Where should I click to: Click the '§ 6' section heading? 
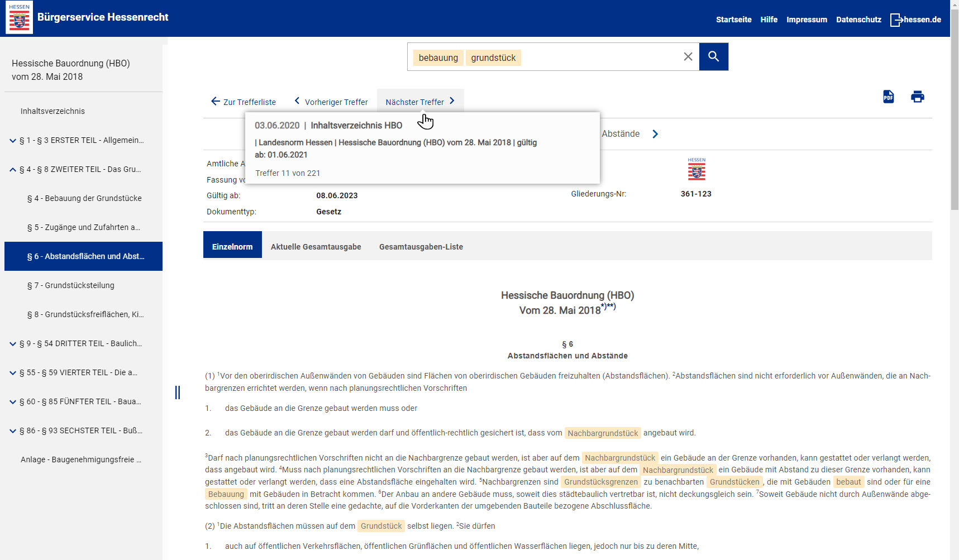[x=567, y=344]
